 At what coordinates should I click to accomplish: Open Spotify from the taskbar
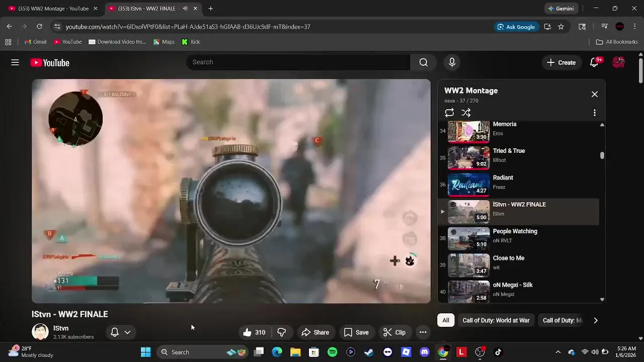click(x=332, y=352)
